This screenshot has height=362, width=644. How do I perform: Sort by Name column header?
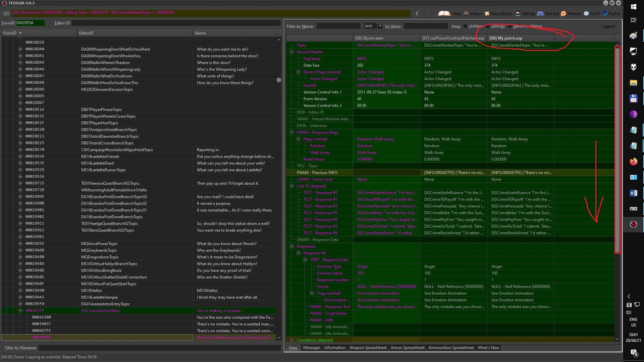pyautogui.click(x=234, y=33)
